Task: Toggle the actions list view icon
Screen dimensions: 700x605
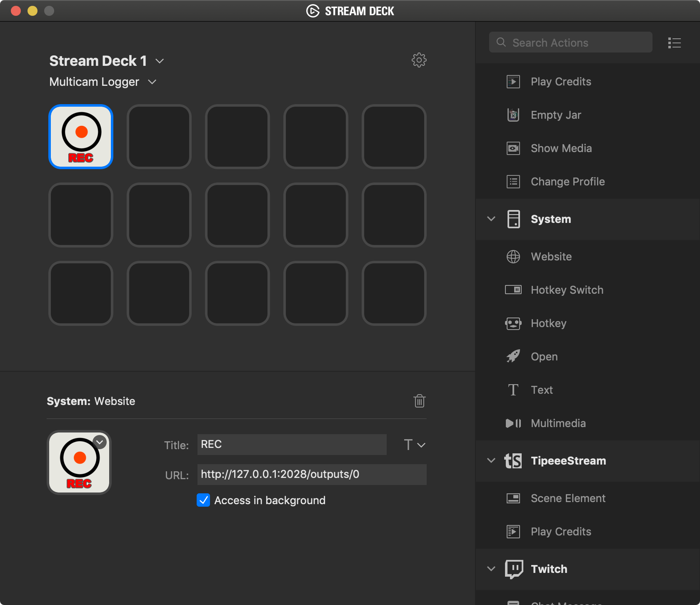Action: (674, 43)
